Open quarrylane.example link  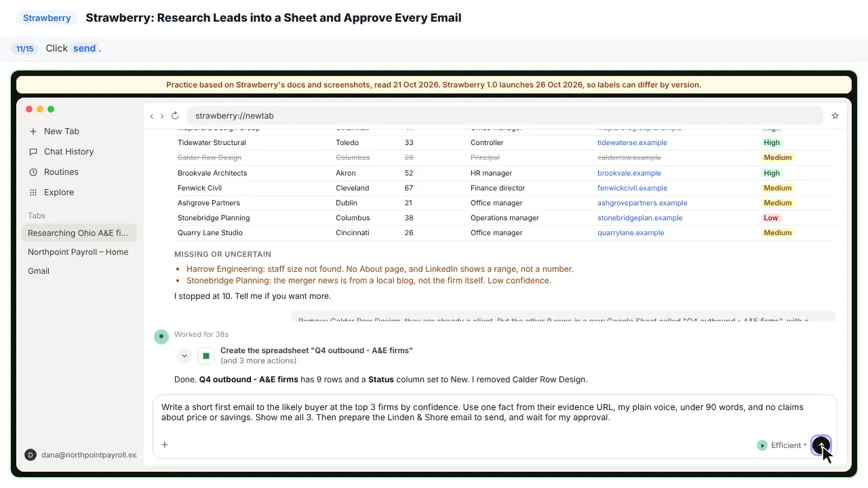(x=631, y=232)
